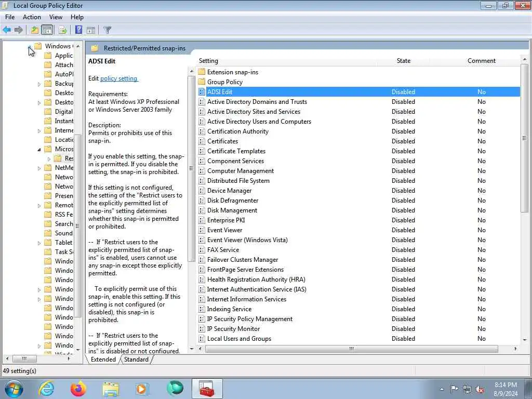Click the Disabled state of Certificates row

pos(403,141)
